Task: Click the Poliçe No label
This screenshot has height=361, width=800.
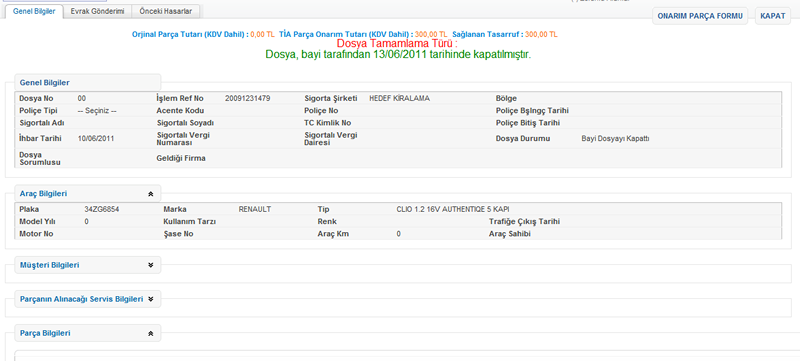Action: coord(321,111)
